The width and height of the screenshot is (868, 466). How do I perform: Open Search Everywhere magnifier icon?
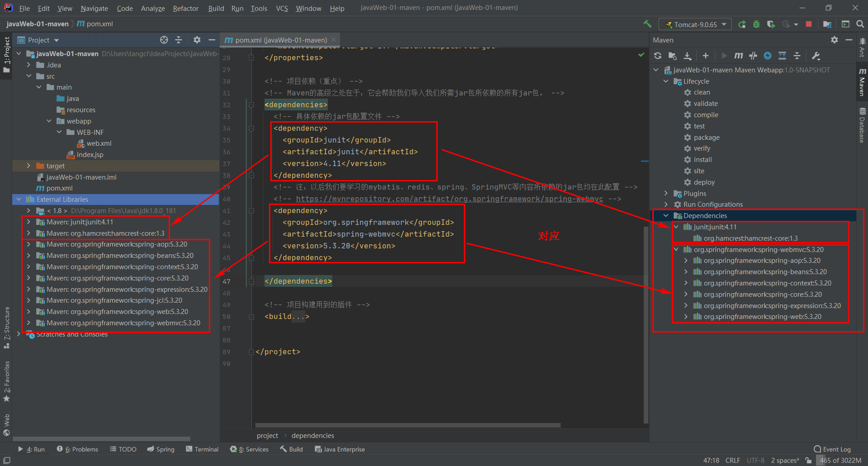[860, 24]
